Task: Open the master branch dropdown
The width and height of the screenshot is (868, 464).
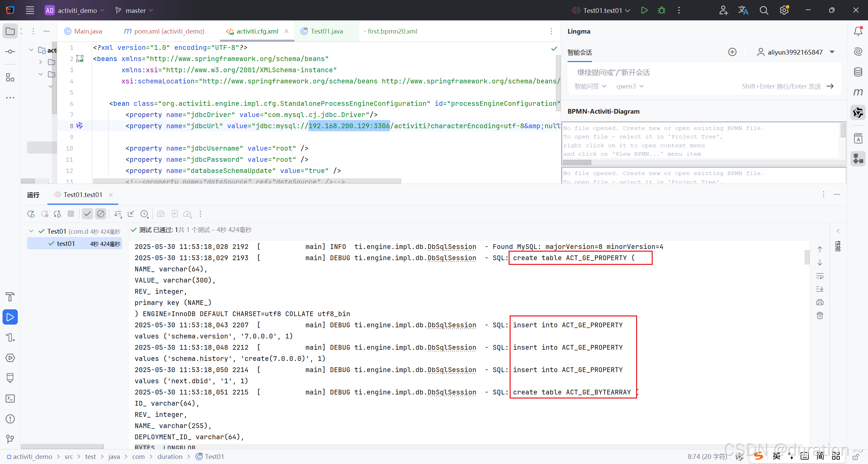Action: 135,11
